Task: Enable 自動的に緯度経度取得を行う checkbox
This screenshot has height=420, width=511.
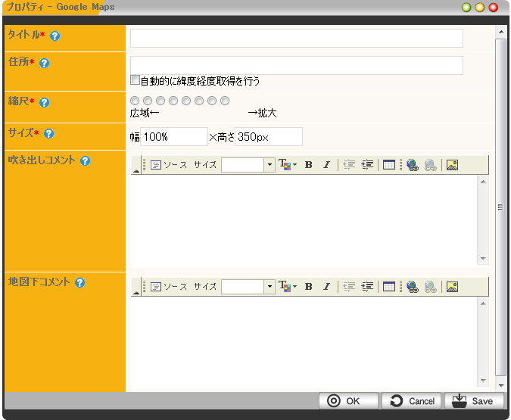Action: point(135,80)
